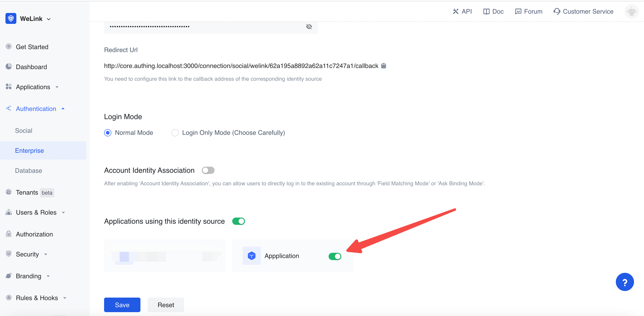Viewport: 644px width, 316px height.
Task: Click the Doc book icon
Action: click(486, 12)
